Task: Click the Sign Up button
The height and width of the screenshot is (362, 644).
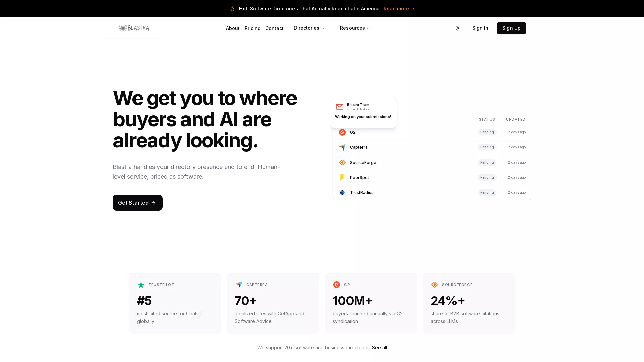Action: 511,28
